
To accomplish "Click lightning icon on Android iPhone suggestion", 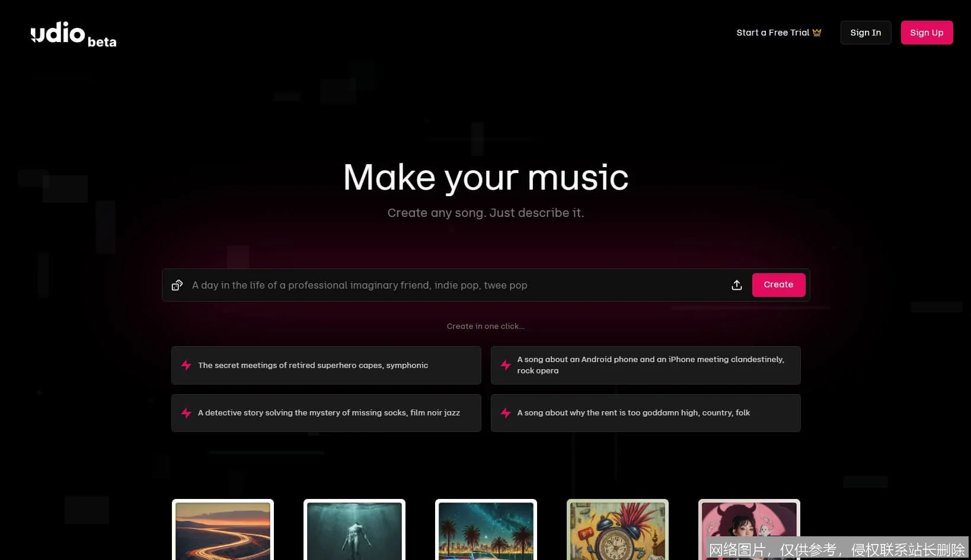I will (x=506, y=365).
